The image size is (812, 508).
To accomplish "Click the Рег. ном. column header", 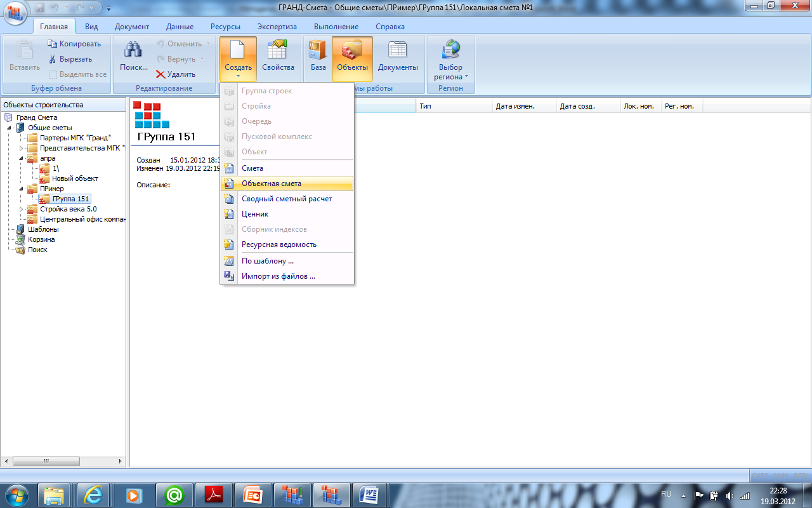I will click(682, 106).
